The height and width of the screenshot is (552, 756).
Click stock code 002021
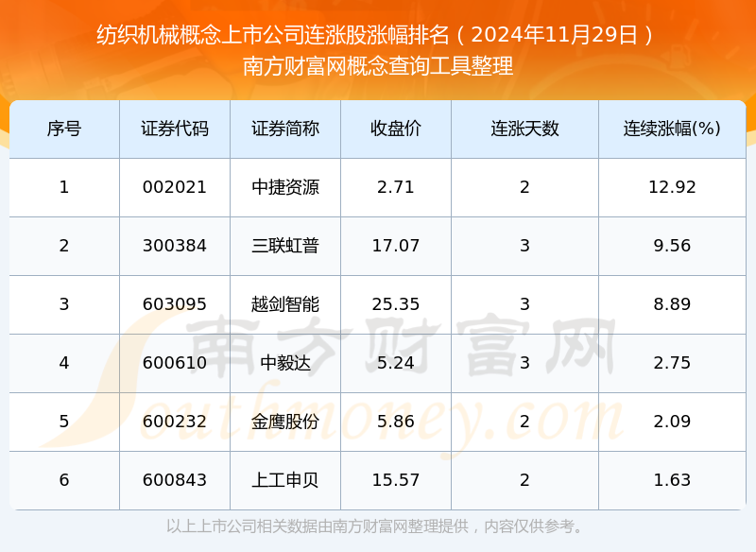pos(175,187)
